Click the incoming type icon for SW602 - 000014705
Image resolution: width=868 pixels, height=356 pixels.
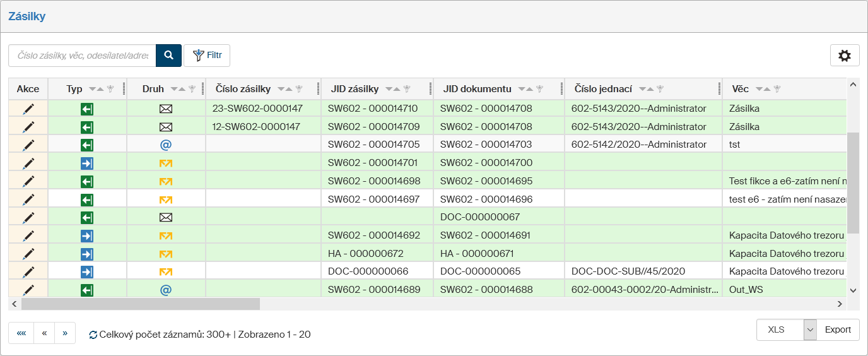tap(87, 145)
